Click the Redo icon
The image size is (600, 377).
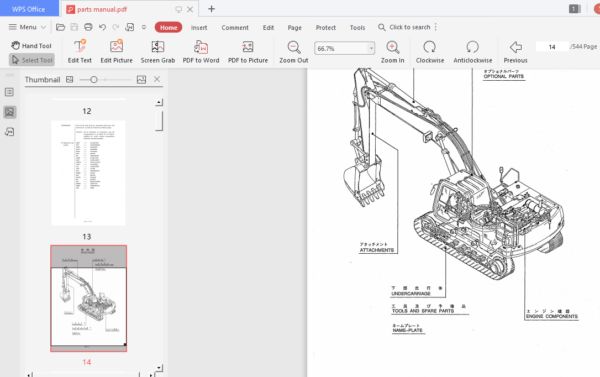coord(116,27)
